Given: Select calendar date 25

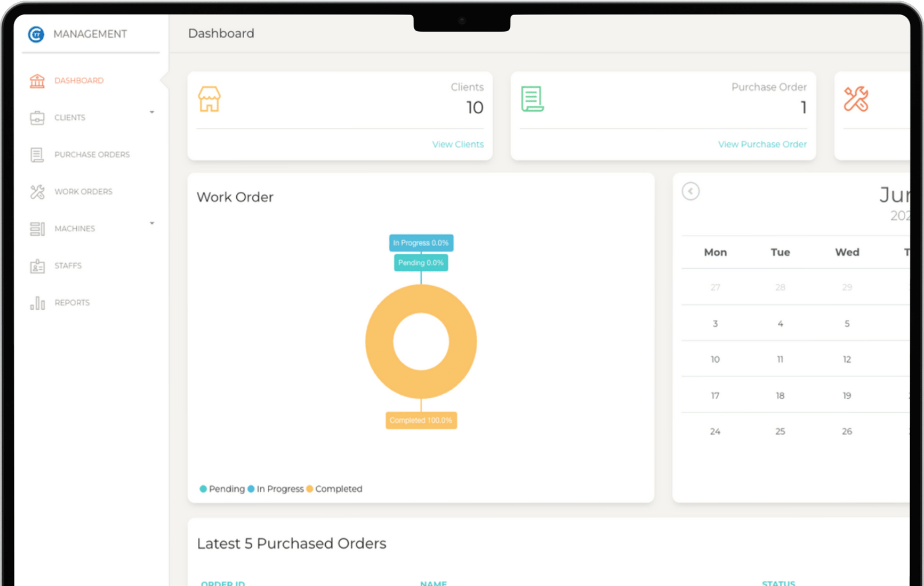Looking at the screenshot, I should pyautogui.click(x=780, y=432).
